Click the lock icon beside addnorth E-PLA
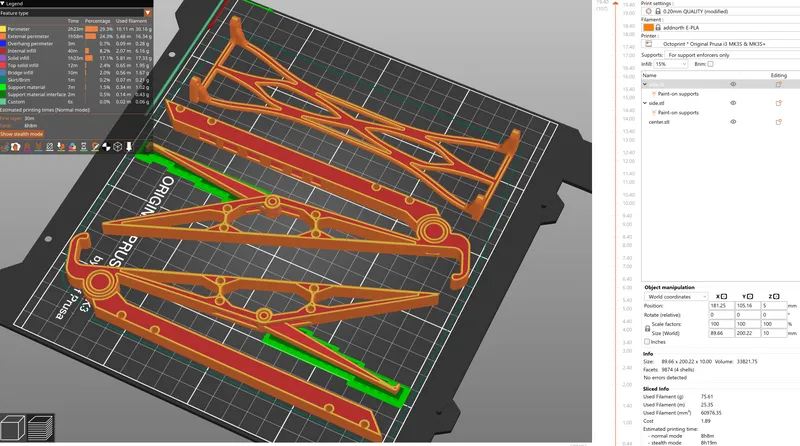 tap(658, 28)
